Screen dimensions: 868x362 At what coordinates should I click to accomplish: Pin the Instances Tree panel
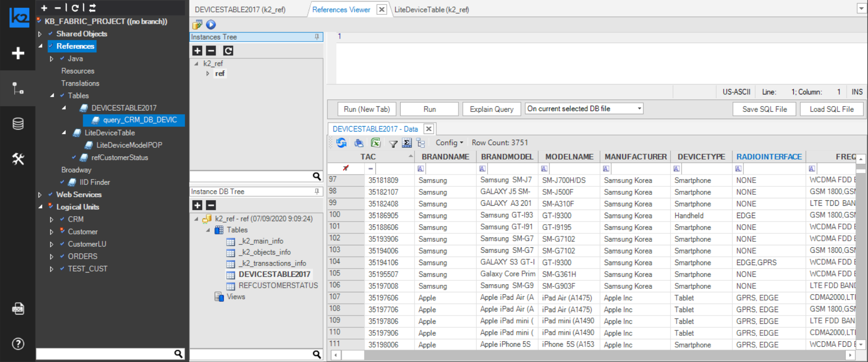317,37
